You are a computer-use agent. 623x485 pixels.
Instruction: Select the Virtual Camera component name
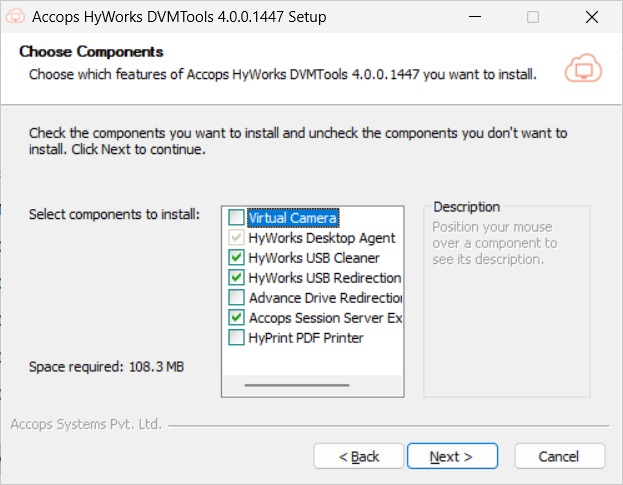coord(292,218)
